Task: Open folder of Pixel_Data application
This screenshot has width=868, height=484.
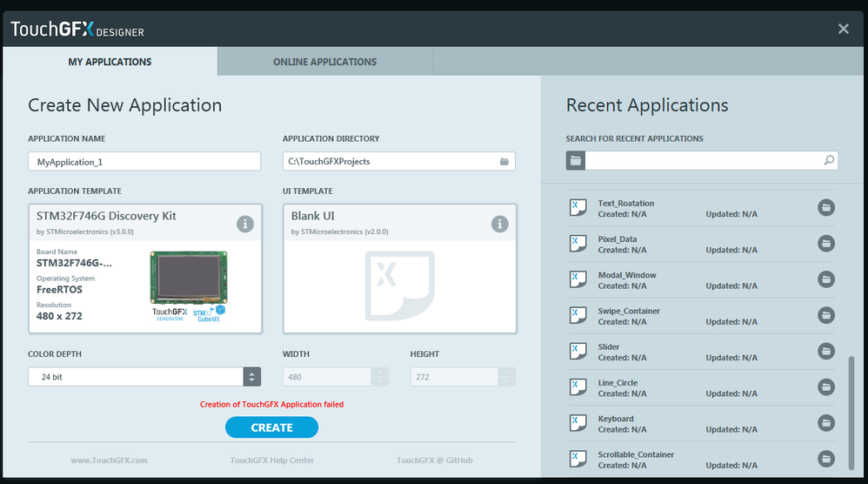Action: [x=826, y=244]
